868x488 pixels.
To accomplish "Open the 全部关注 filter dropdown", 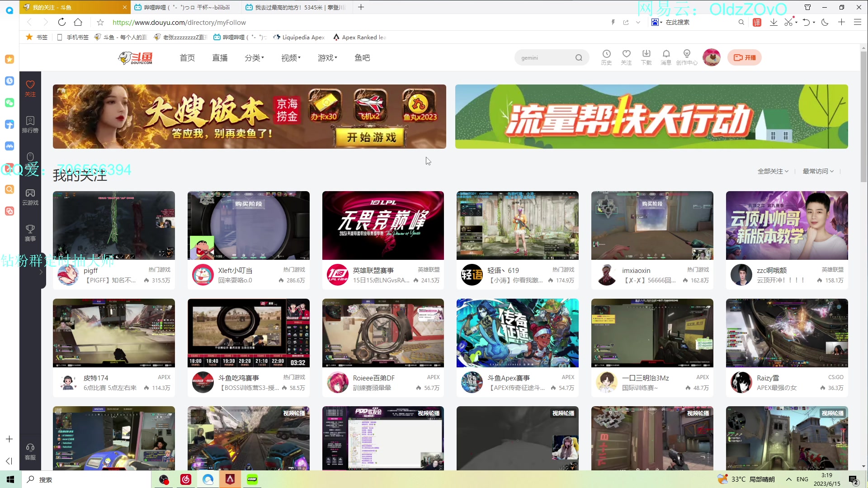I will click(x=773, y=171).
